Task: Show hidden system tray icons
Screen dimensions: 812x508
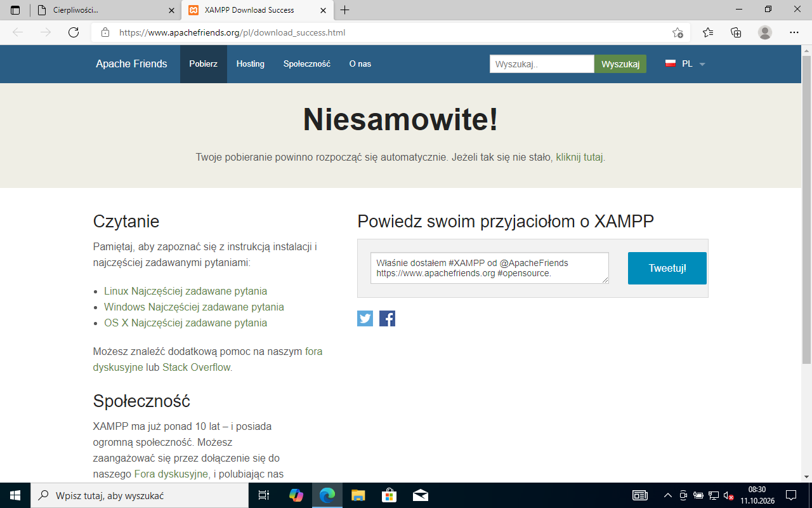Action: 667,495
